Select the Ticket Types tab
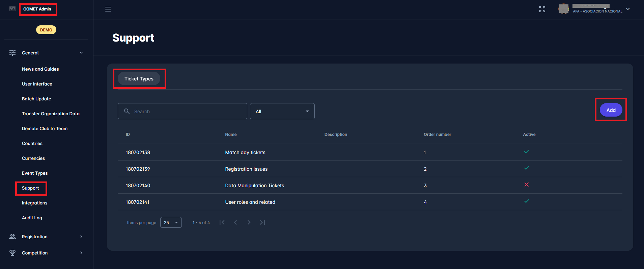Viewport: 644px width, 269px height. [x=139, y=79]
